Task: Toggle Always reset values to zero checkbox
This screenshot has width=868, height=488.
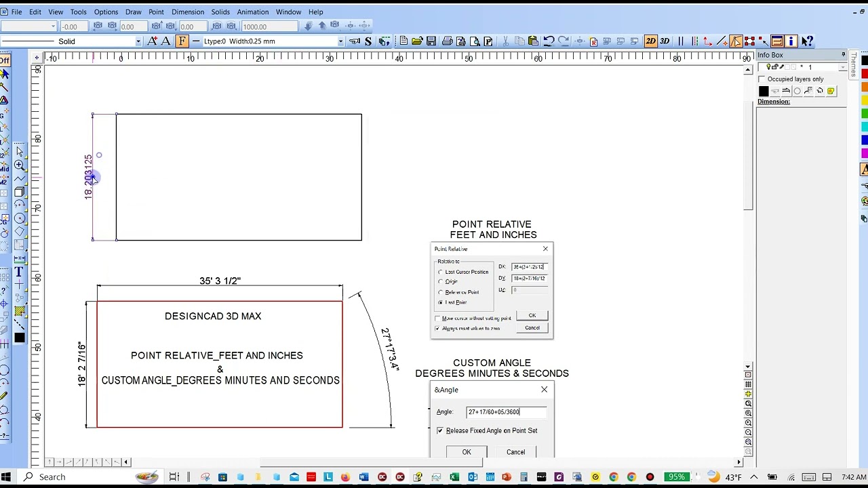Action: tap(437, 328)
